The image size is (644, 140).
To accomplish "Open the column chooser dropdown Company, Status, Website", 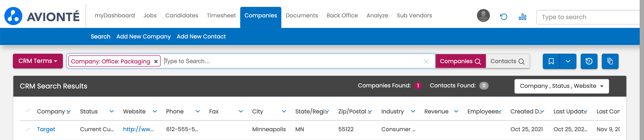I will click(x=562, y=86).
